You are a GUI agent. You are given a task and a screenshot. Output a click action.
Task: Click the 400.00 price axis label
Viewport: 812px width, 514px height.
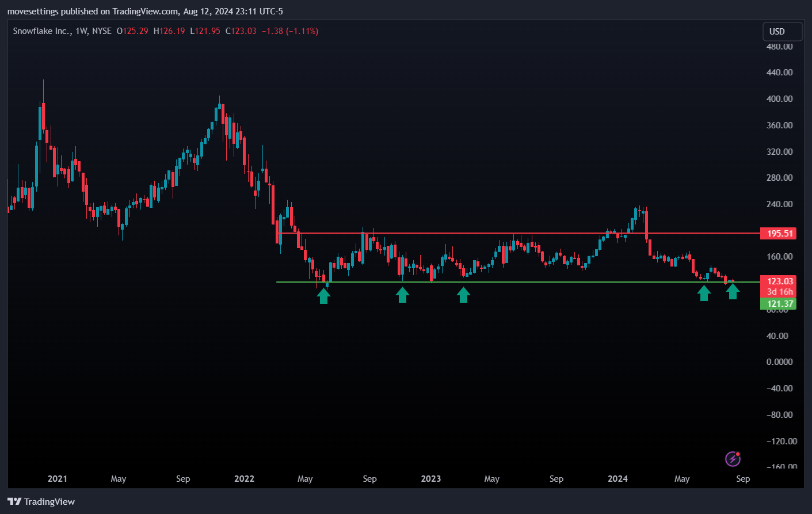pyautogui.click(x=779, y=99)
